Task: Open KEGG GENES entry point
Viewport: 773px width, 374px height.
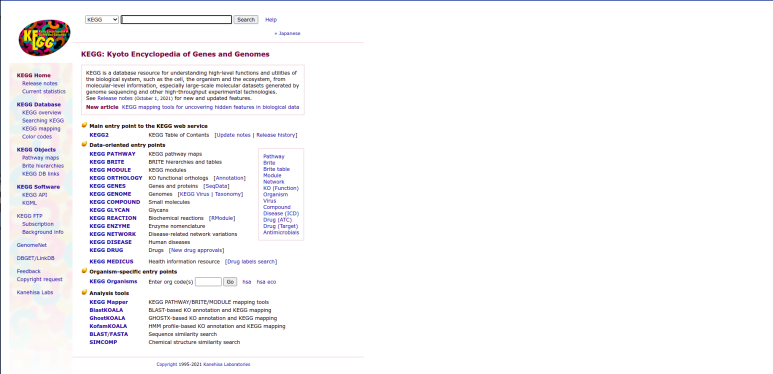Action: [107, 186]
